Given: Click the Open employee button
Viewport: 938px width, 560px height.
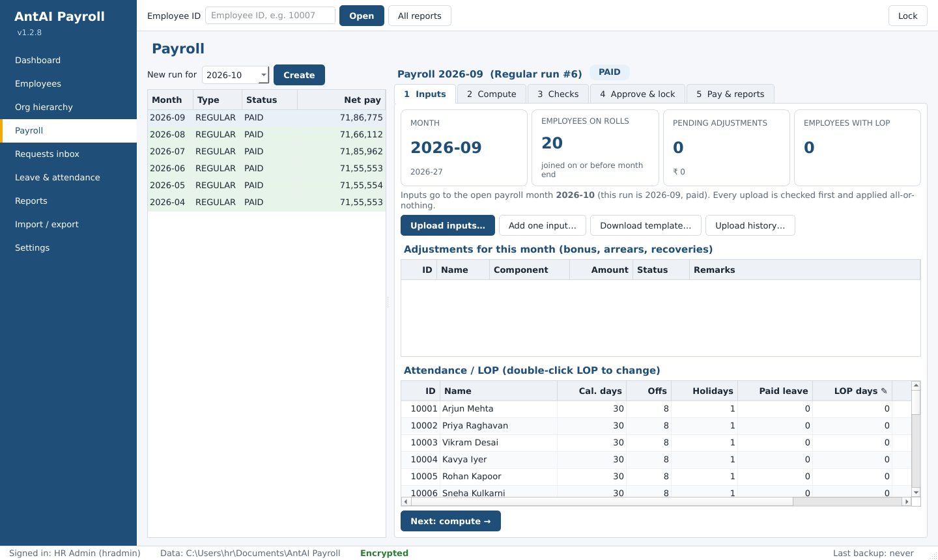Looking at the screenshot, I should coord(362,16).
